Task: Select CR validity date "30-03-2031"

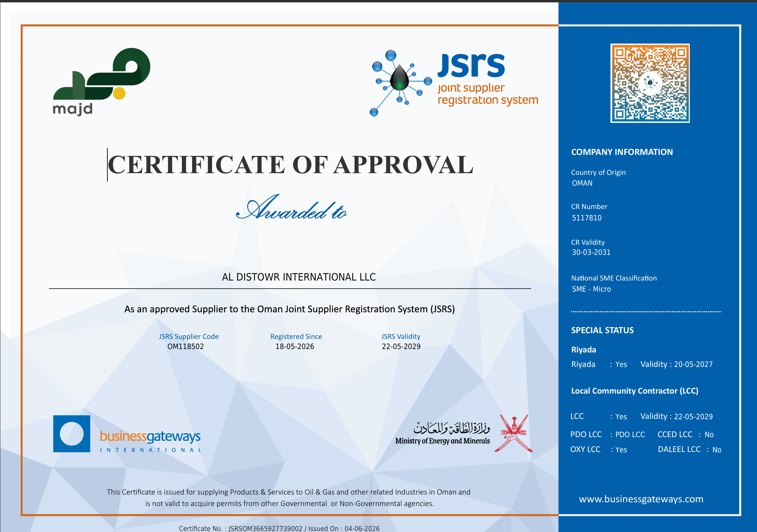Action: coord(591,252)
